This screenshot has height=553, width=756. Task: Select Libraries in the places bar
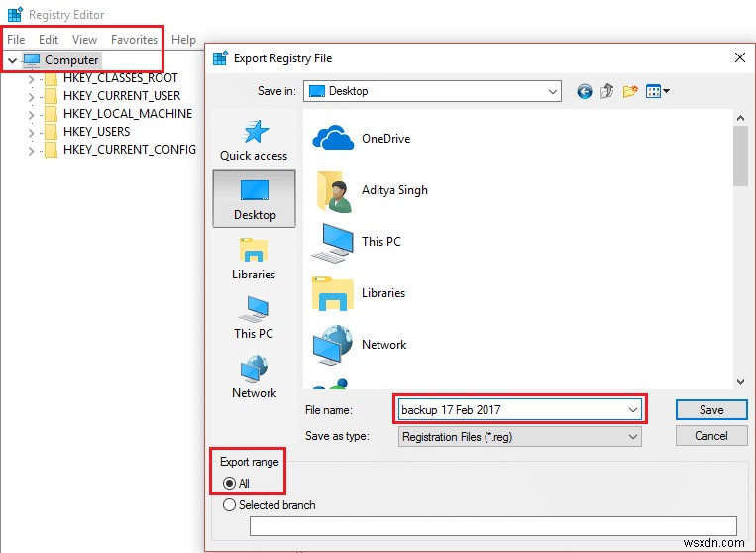[254, 259]
